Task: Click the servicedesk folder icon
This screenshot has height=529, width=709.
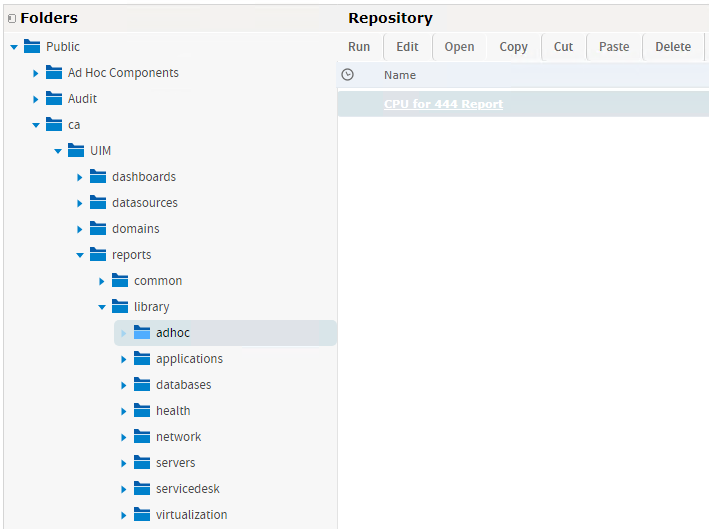Action: coord(142,489)
